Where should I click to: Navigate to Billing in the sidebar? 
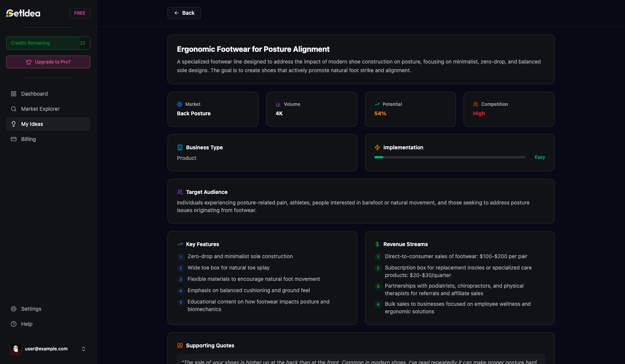point(28,139)
